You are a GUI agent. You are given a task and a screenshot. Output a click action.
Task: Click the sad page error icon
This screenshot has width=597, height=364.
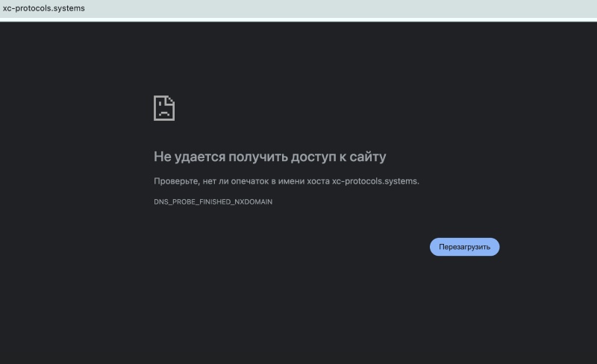pos(164,108)
